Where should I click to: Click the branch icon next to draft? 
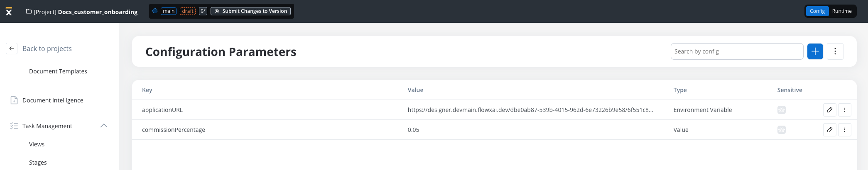203,11
